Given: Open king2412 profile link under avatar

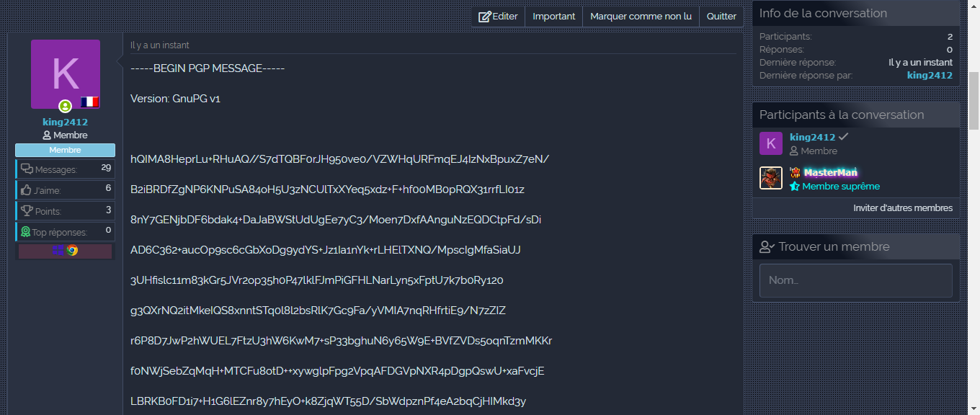Looking at the screenshot, I should click(x=65, y=122).
